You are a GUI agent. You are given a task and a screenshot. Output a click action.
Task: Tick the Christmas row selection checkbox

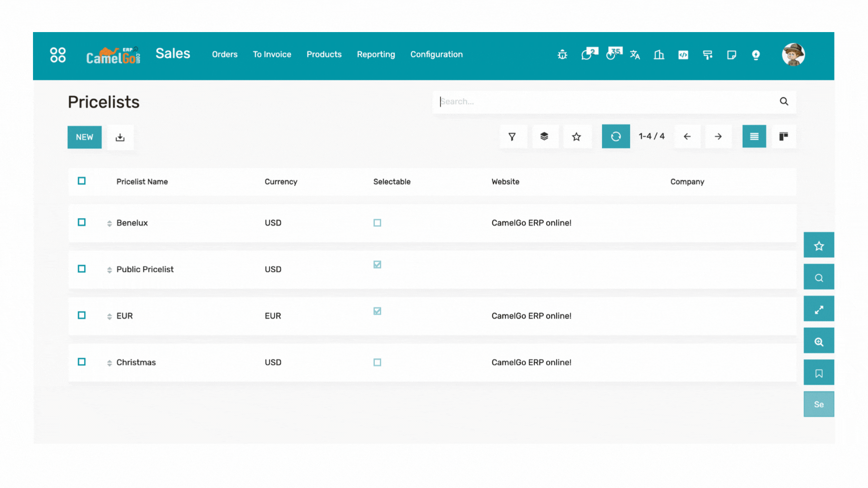click(82, 362)
